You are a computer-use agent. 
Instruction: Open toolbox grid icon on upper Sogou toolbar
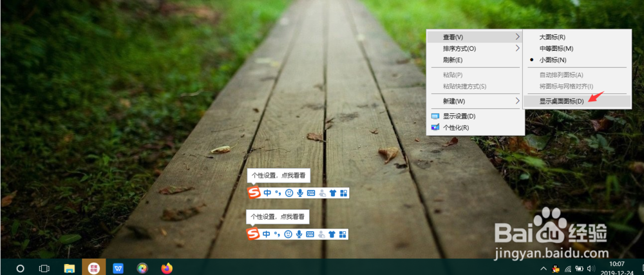343,193
